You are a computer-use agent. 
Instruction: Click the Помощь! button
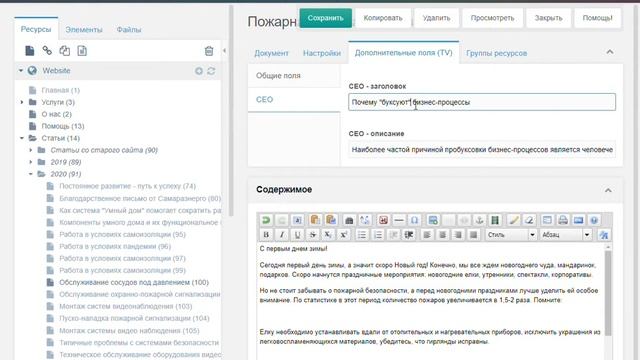[598, 18]
